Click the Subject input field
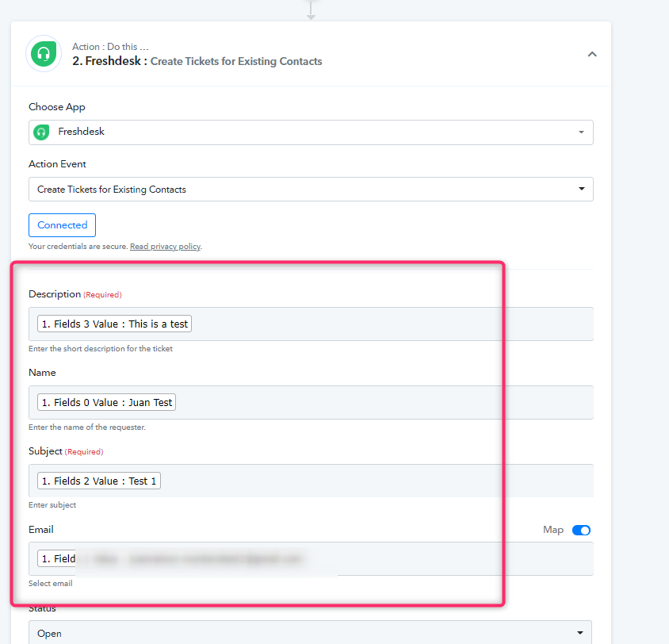The height and width of the screenshot is (644, 669). pos(311,481)
